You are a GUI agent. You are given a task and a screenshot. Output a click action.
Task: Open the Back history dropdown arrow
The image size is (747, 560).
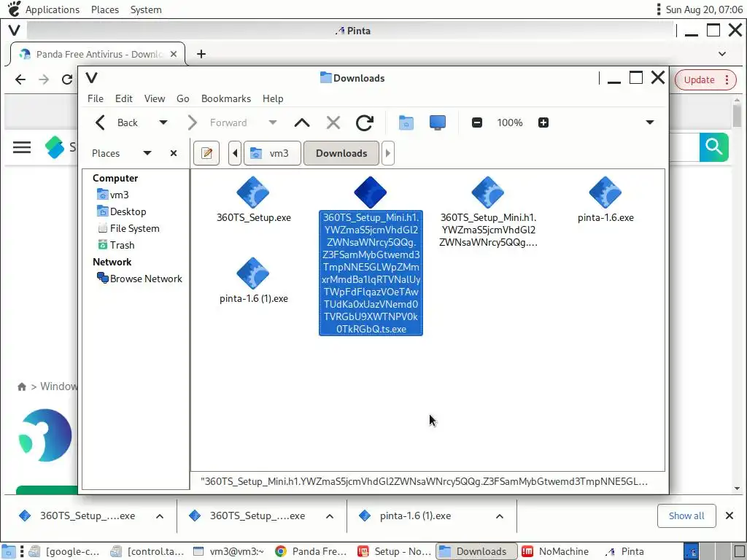click(x=163, y=122)
